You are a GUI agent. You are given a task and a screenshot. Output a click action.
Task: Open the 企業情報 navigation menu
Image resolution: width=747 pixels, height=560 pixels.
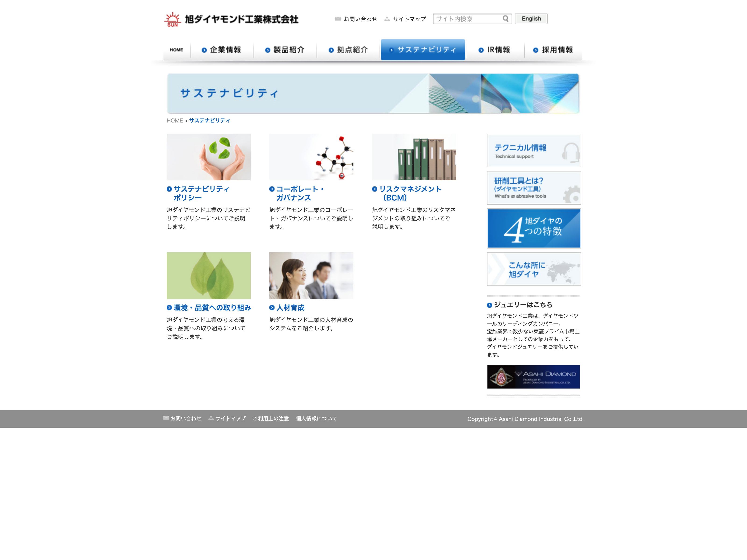[222, 50]
